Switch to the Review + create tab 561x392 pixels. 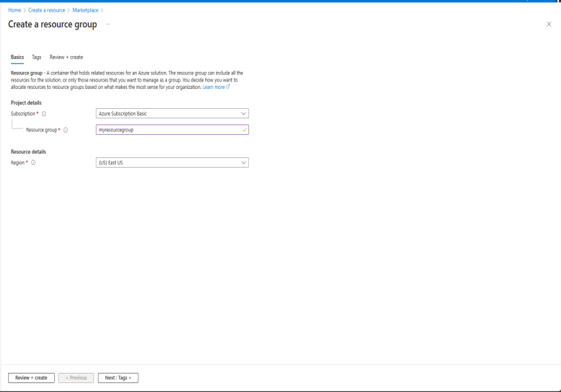[66, 57]
